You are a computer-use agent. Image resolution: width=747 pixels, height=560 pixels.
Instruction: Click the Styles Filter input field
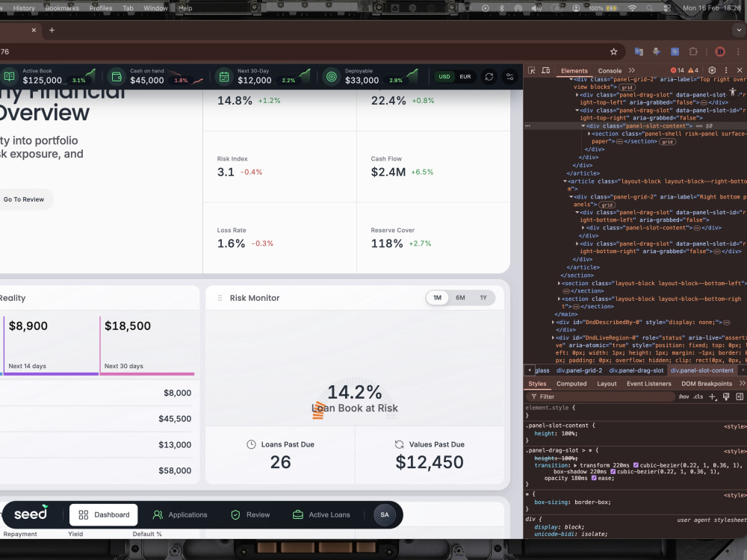[x=601, y=396]
